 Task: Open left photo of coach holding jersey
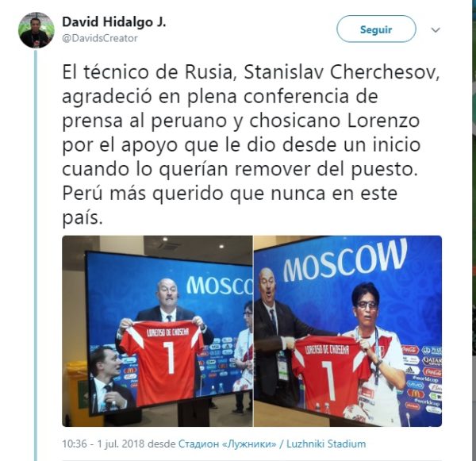coord(157,331)
